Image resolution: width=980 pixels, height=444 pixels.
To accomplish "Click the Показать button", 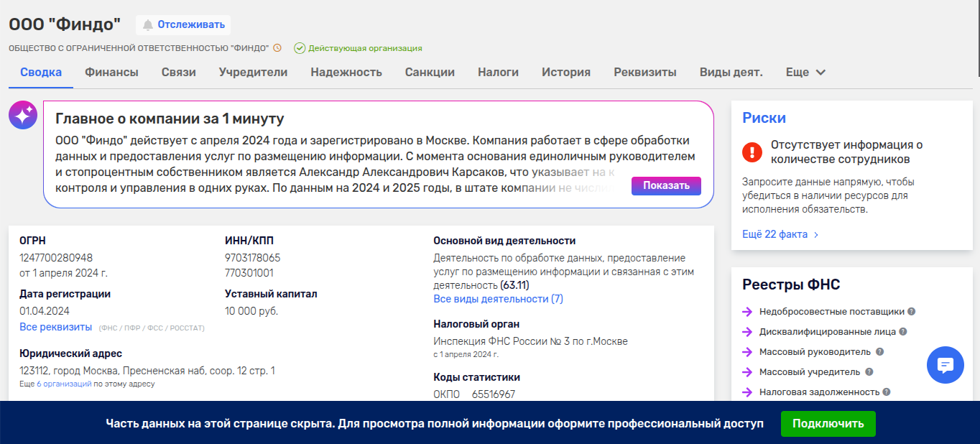I will (x=666, y=185).
